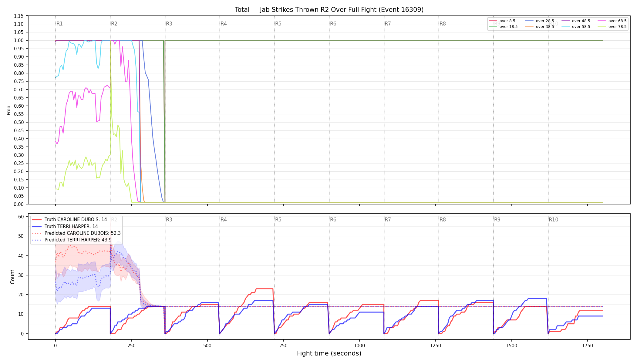
Task: Click the R7 label in the bottom chart
Action: coord(388,220)
